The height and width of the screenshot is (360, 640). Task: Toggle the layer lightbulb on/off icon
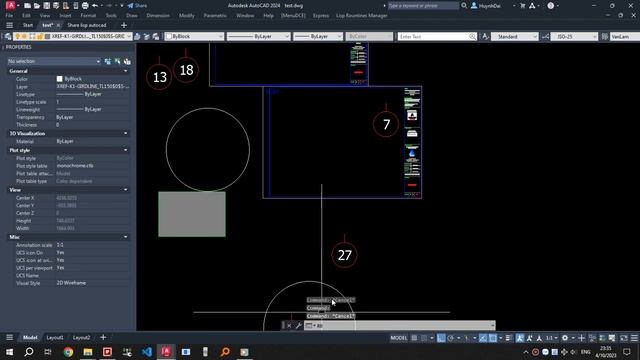click(18, 36)
